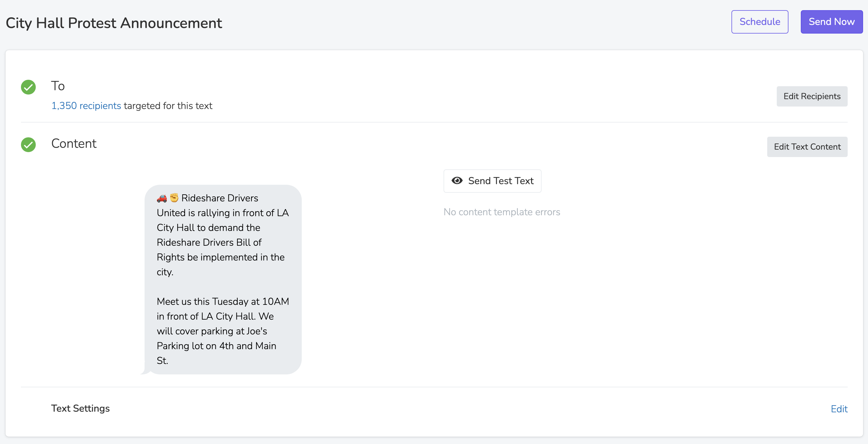Click the raised fist emoji in preview

tap(174, 198)
